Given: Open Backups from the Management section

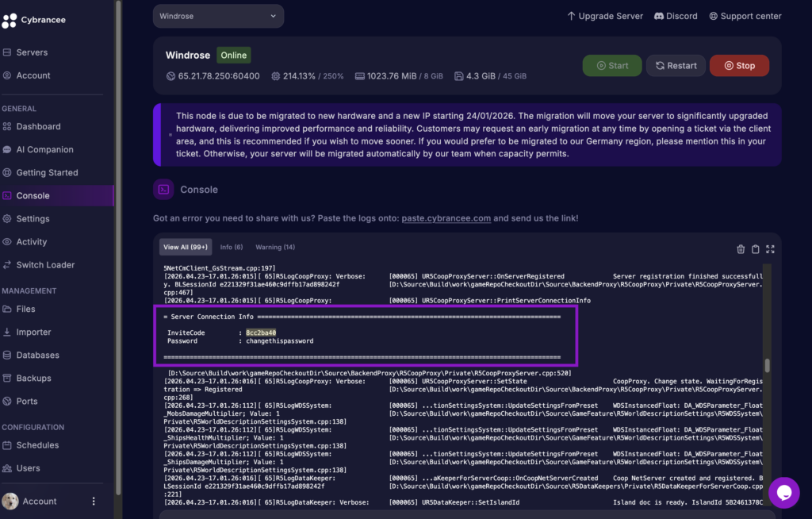Looking at the screenshot, I should (33, 379).
